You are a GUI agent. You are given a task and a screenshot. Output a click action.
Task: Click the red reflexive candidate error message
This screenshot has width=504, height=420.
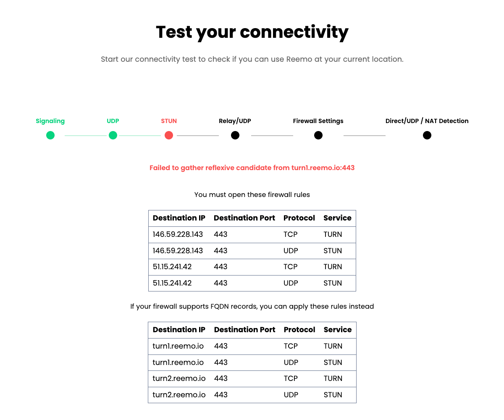[252, 168]
